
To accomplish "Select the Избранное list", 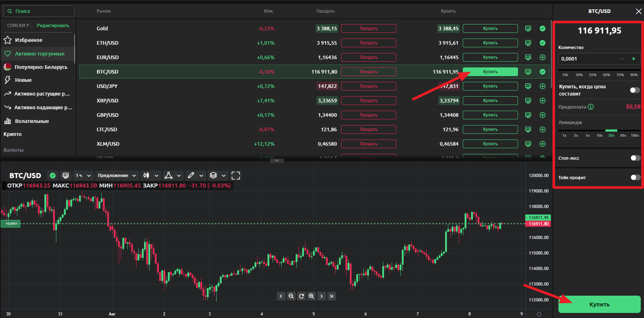I will pos(38,40).
